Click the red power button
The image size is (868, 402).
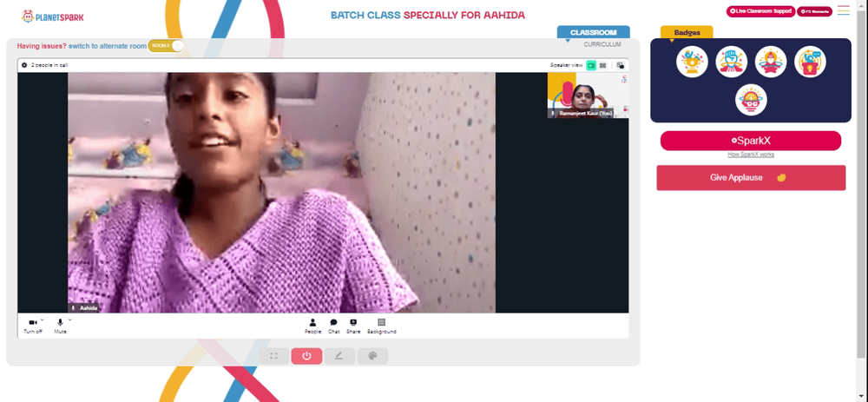tap(306, 356)
